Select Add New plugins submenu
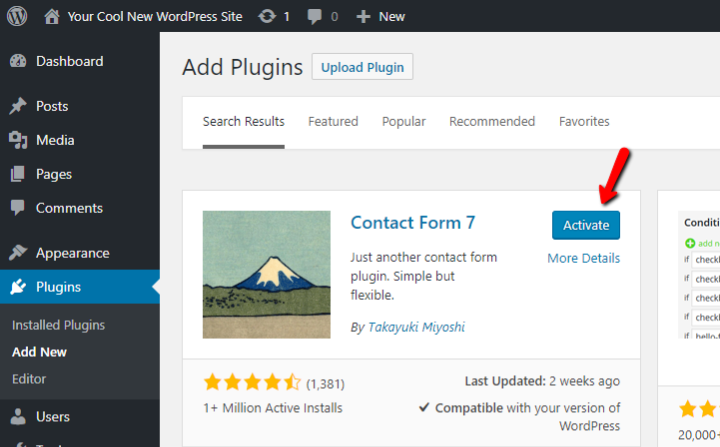Image resolution: width=720 pixels, height=447 pixels. 39,352
